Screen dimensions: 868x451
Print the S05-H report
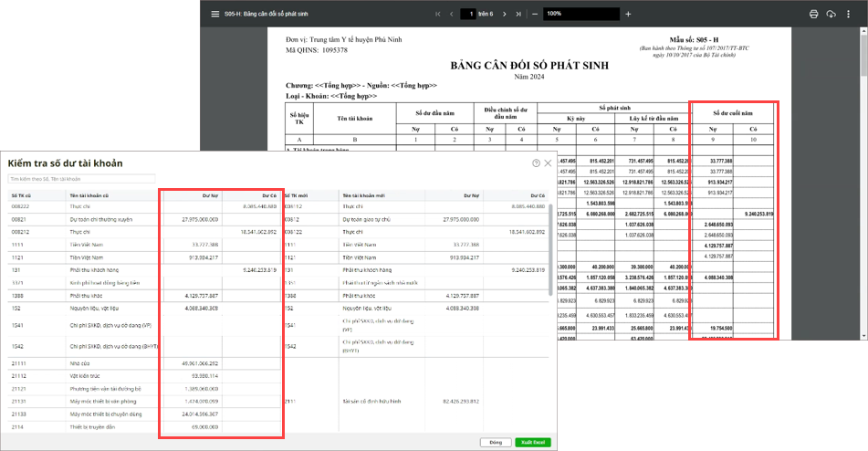coord(813,14)
